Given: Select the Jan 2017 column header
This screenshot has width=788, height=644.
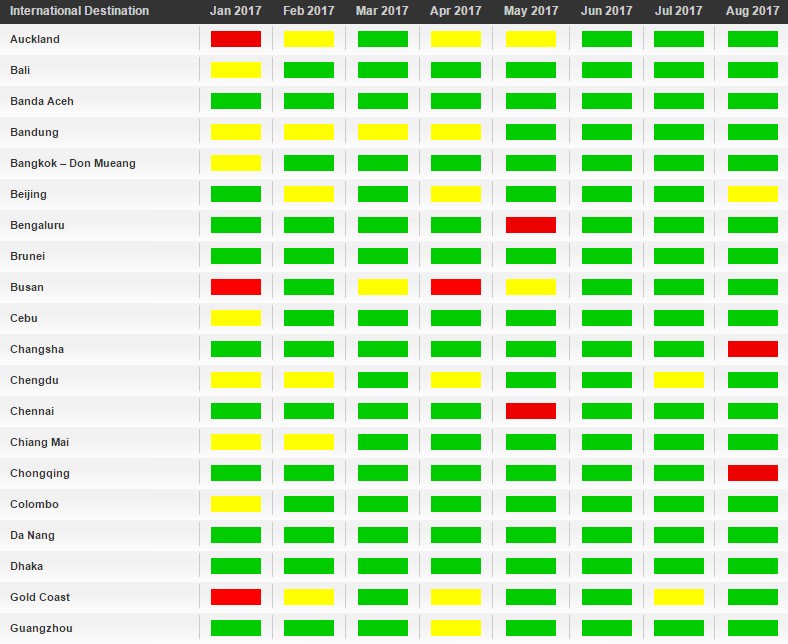Looking at the screenshot, I should (236, 11).
